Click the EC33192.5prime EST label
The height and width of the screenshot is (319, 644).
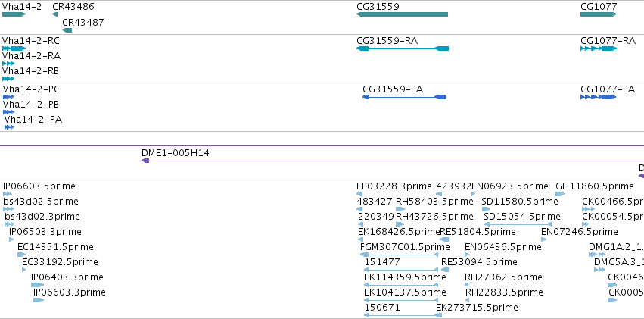(x=60, y=262)
